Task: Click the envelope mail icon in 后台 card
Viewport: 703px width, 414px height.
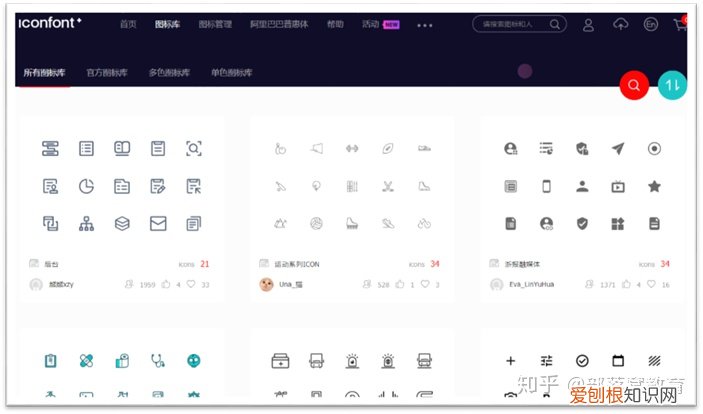Action: pyautogui.click(x=158, y=223)
